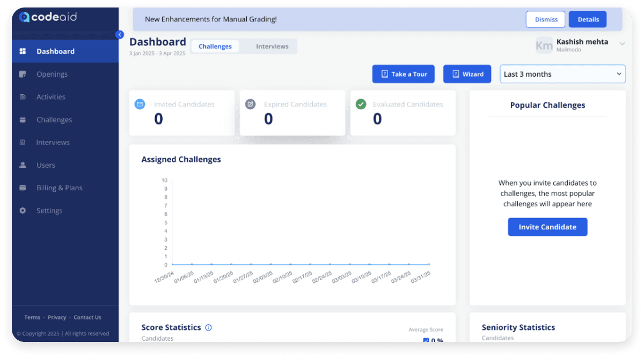The width and height of the screenshot is (644, 358).
Task: Open Settings from the sidebar
Action: [x=65, y=211]
